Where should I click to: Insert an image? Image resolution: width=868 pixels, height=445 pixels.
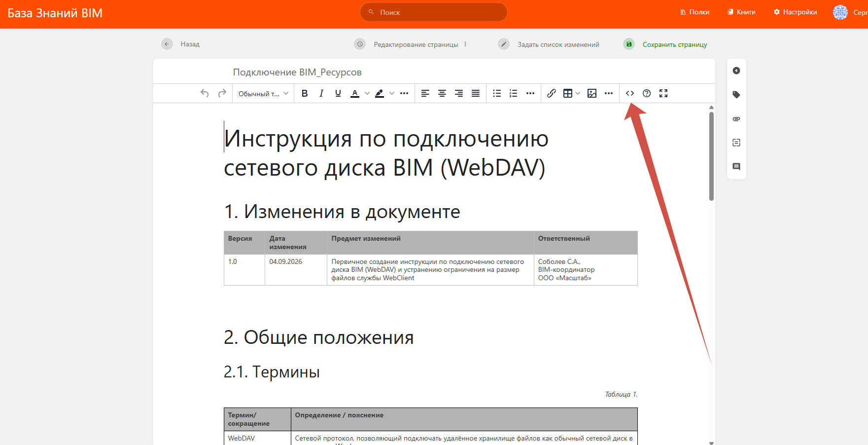tap(592, 93)
